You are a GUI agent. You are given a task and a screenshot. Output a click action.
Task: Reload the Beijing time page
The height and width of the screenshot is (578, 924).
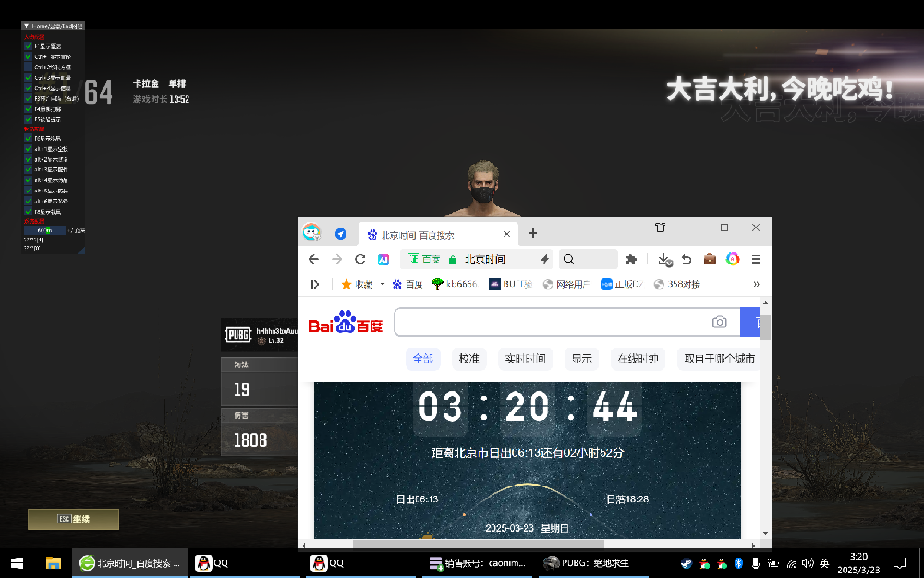click(x=360, y=259)
